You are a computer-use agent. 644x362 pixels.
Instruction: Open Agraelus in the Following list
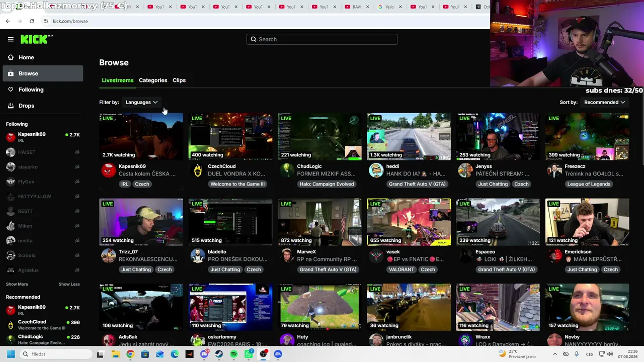click(x=43, y=270)
